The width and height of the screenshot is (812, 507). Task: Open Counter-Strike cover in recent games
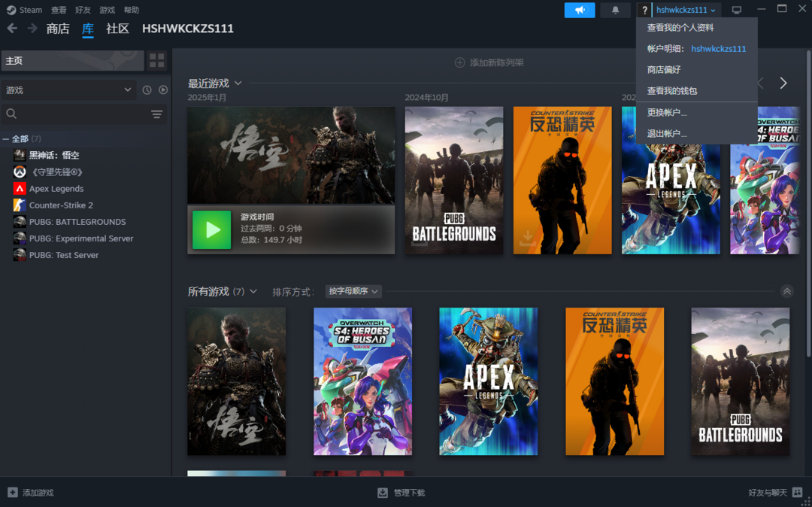(562, 181)
